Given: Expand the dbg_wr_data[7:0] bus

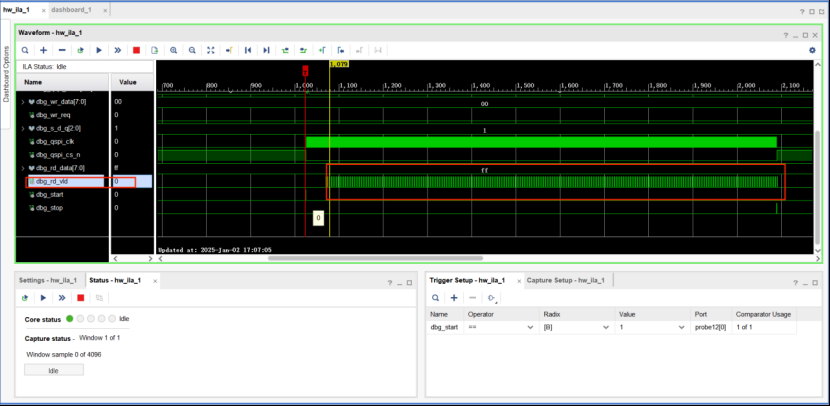Looking at the screenshot, I should 23,102.
